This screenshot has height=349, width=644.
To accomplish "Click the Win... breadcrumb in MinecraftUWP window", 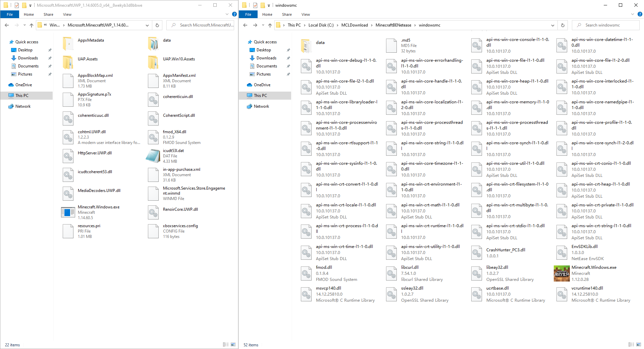I will point(55,25).
